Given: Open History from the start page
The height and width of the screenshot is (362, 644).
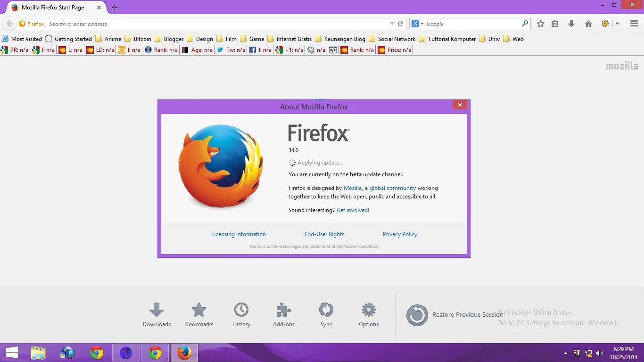Looking at the screenshot, I should tap(241, 315).
